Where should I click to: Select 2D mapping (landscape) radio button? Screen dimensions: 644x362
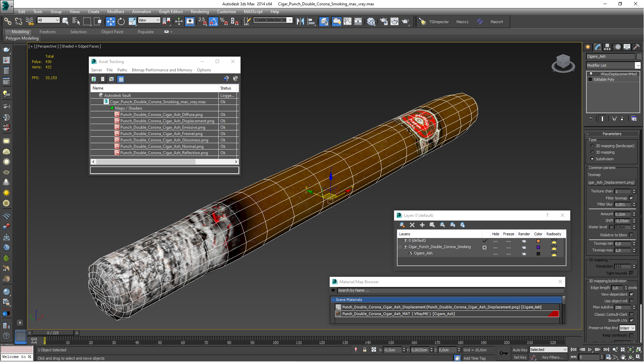coord(592,146)
